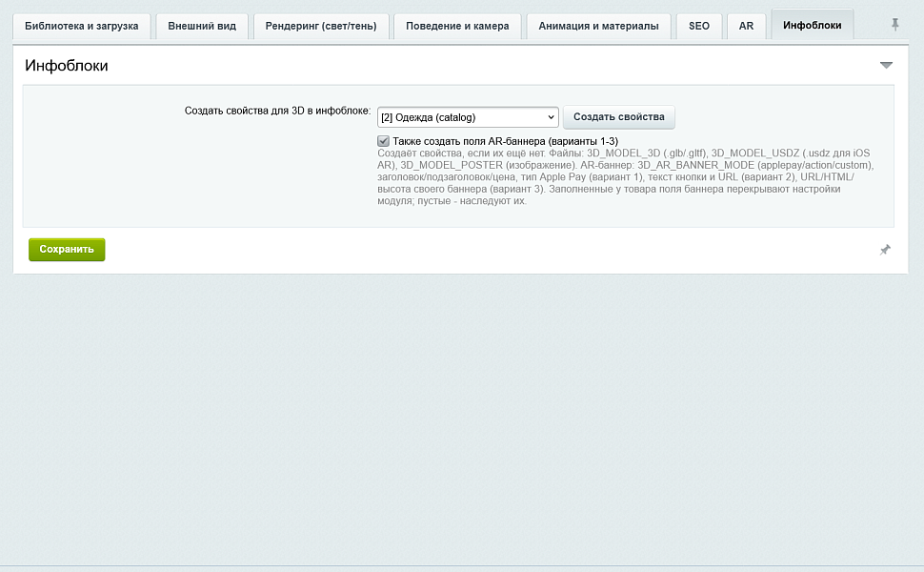The height and width of the screenshot is (572, 924).
Task: Go to the Рендеринг (свет/тень) tab
Action: point(321,26)
